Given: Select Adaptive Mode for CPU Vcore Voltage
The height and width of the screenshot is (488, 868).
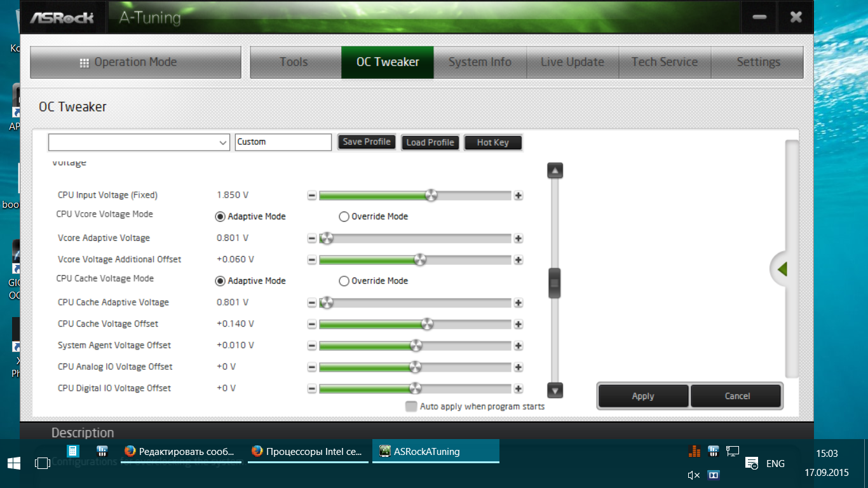Looking at the screenshot, I should (x=250, y=217).
